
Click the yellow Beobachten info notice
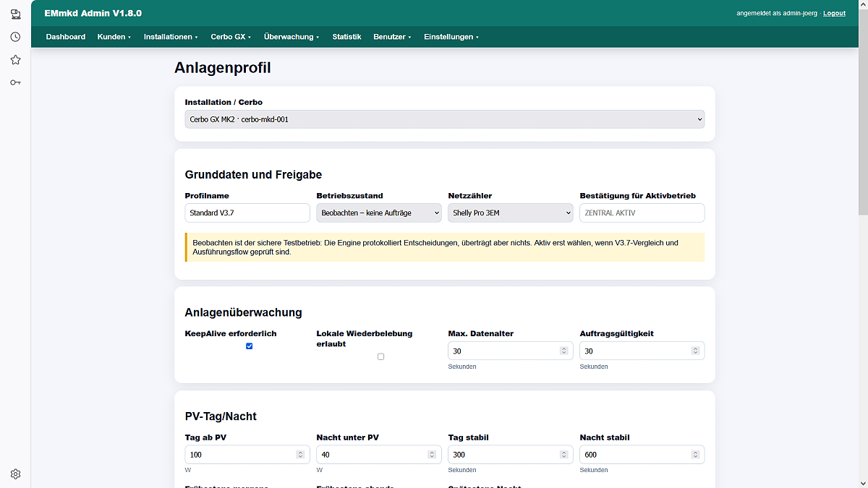pyautogui.click(x=445, y=247)
